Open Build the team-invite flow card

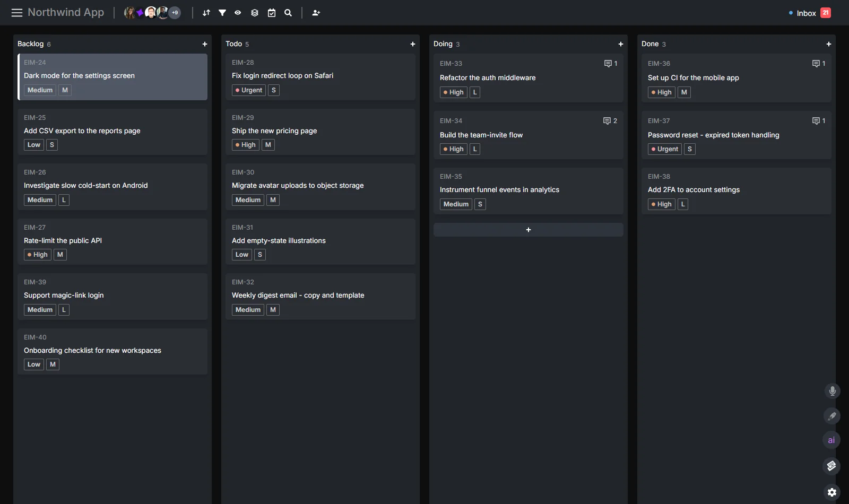[529, 135]
